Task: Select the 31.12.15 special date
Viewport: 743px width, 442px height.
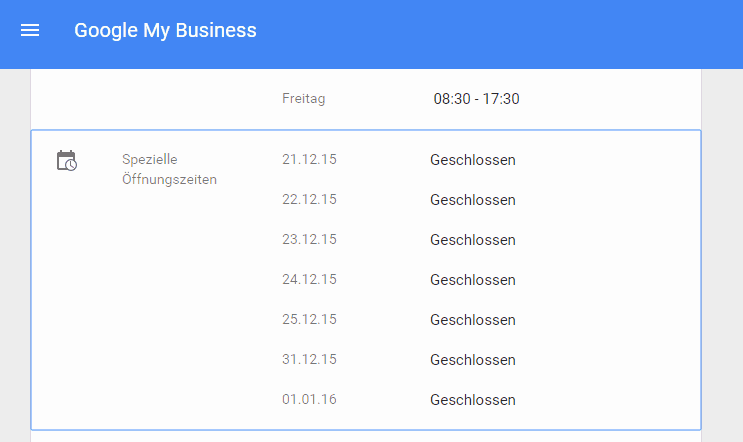Action: pos(309,359)
